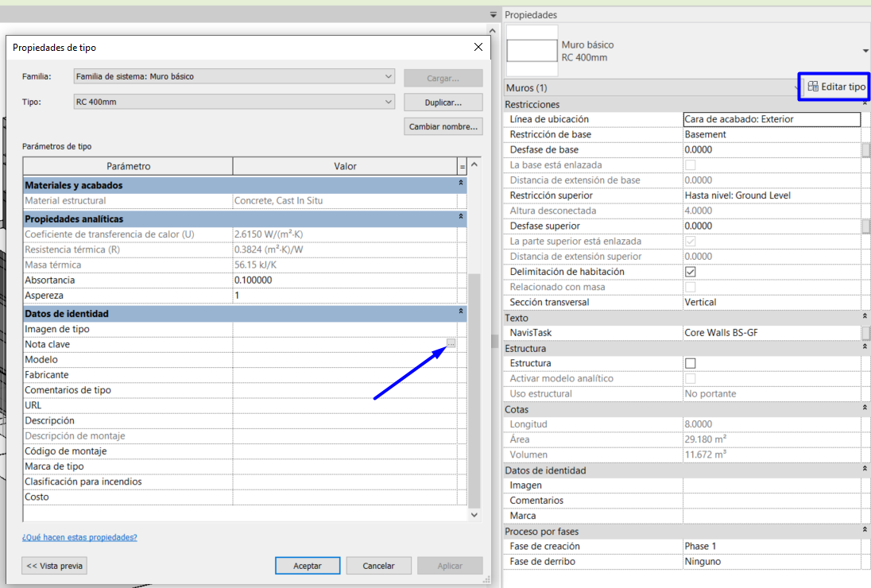Click the NavisTask value Core Walls BS-GF

tap(772, 333)
